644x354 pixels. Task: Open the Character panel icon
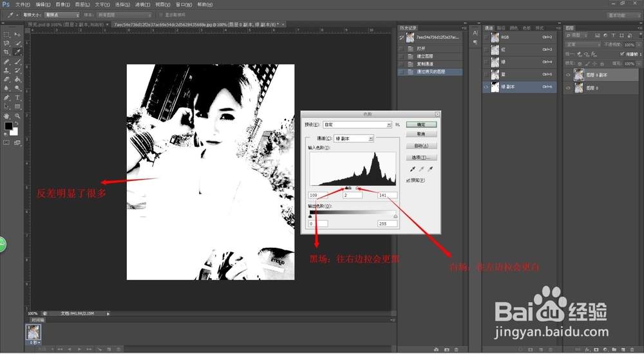click(x=475, y=33)
